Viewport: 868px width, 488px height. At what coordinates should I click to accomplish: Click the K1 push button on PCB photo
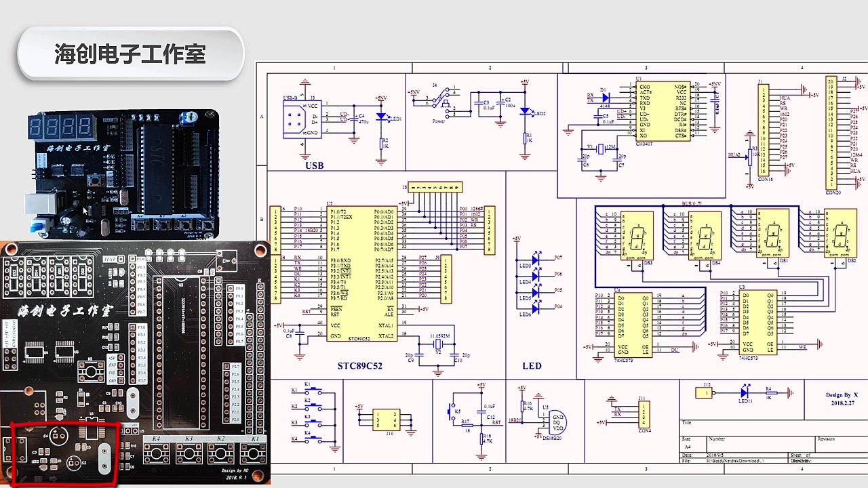point(254,453)
